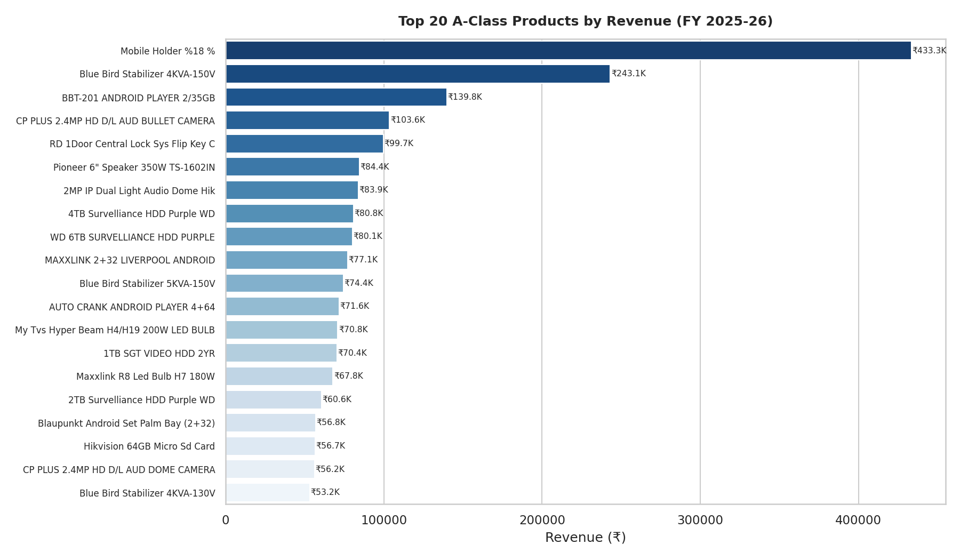Select the ₹53.2K value label
Screen dimensions: 960x560
[325, 492]
